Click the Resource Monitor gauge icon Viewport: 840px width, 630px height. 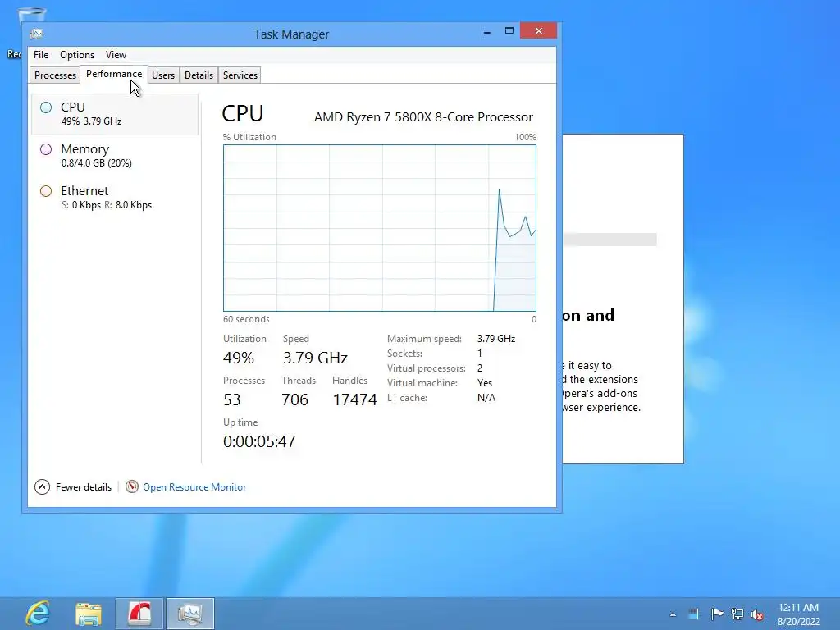click(132, 486)
